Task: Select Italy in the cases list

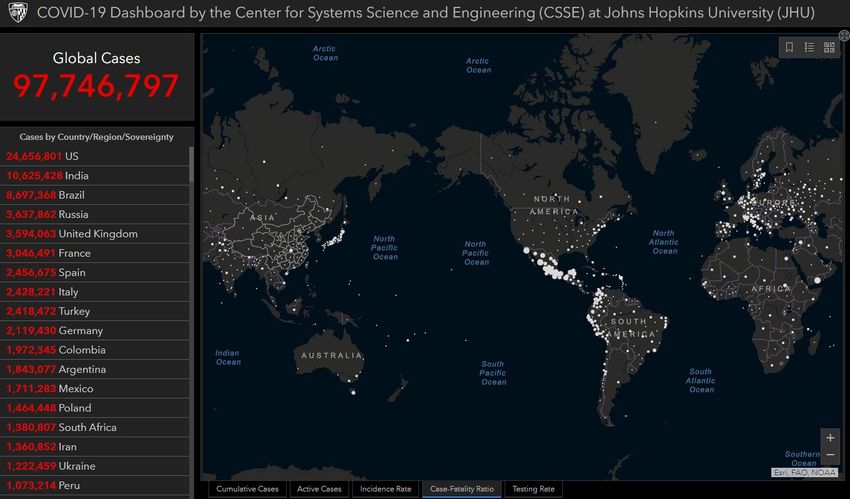Action: (x=94, y=291)
